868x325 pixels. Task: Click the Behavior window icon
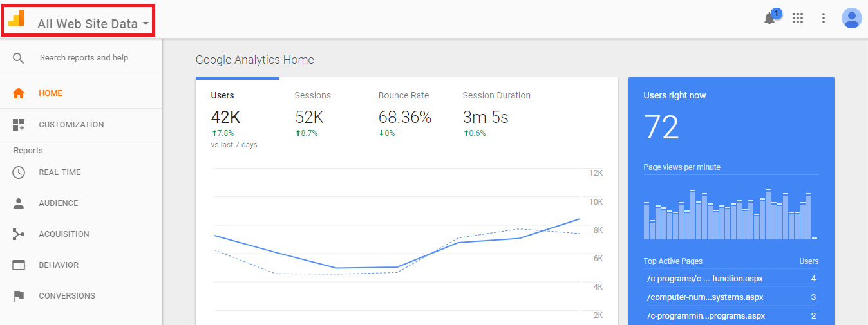point(19,265)
